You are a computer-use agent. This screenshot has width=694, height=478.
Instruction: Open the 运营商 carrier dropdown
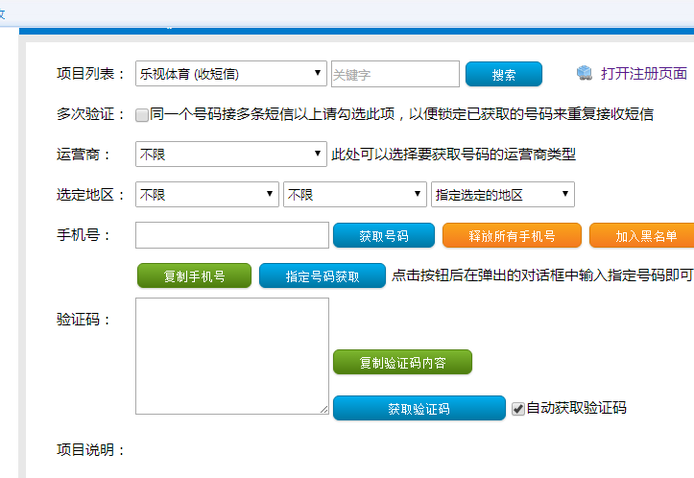click(231, 154)
